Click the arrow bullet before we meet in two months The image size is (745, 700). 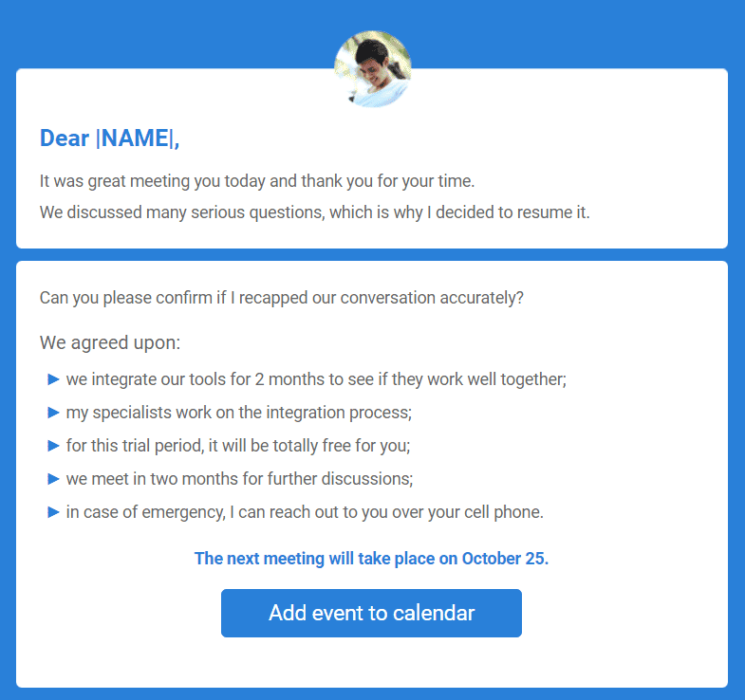53,479
